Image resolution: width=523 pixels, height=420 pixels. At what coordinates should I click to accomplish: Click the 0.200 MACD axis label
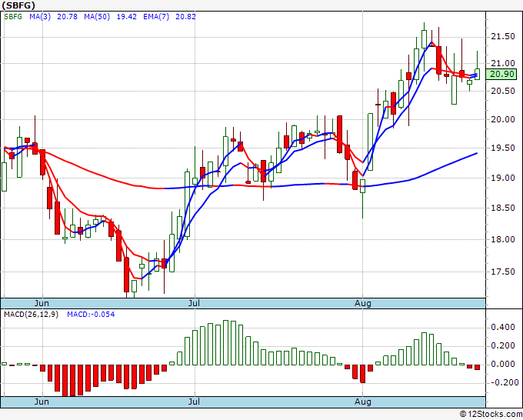pos(503,345)
